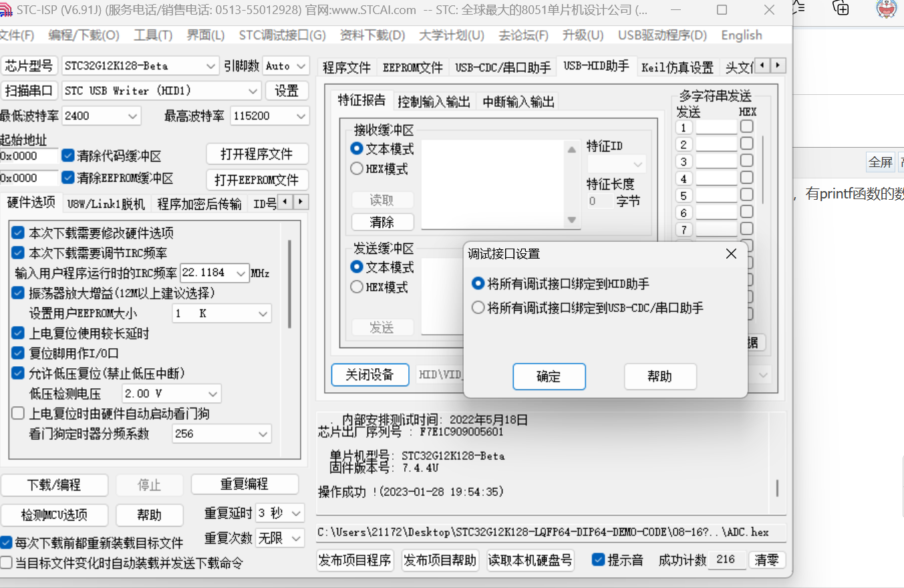Open the 编程/下载(O) menu
Screen dimensions: 904x588
[x=84, y=35]
